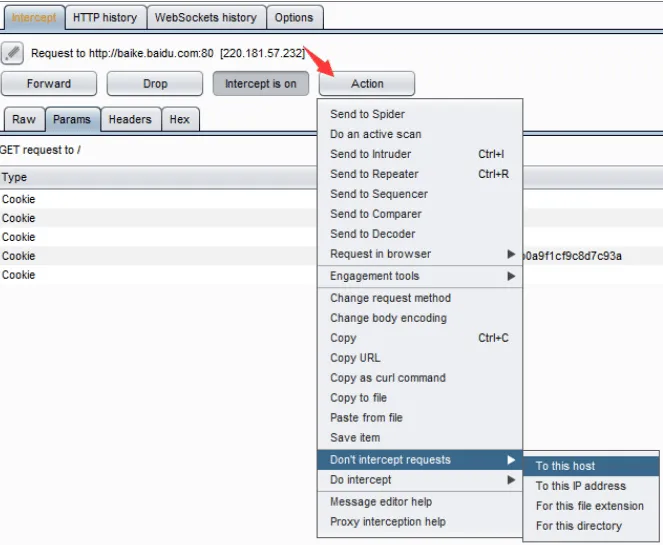This screenshot has height=545, width=663.
Task: Choose To this host
Action: pos(591,466)
